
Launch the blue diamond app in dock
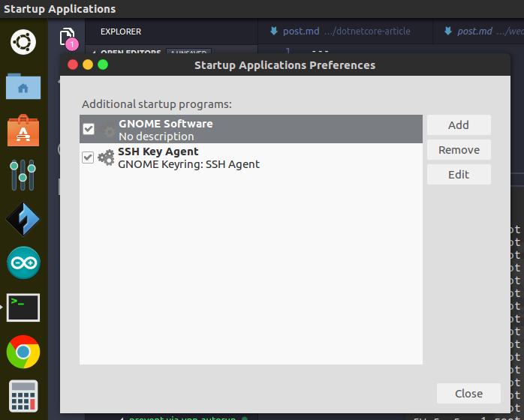click(x=23, y=219)
